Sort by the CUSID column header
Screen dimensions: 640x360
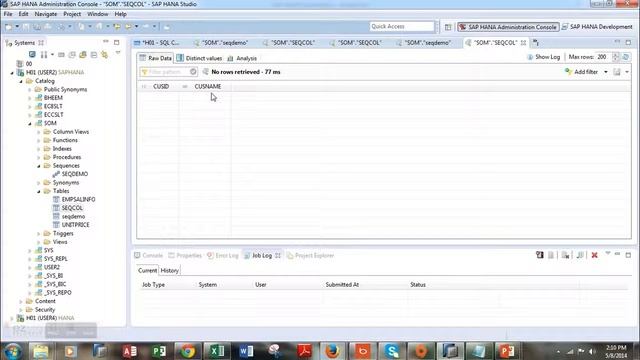(x=161, y=87)
